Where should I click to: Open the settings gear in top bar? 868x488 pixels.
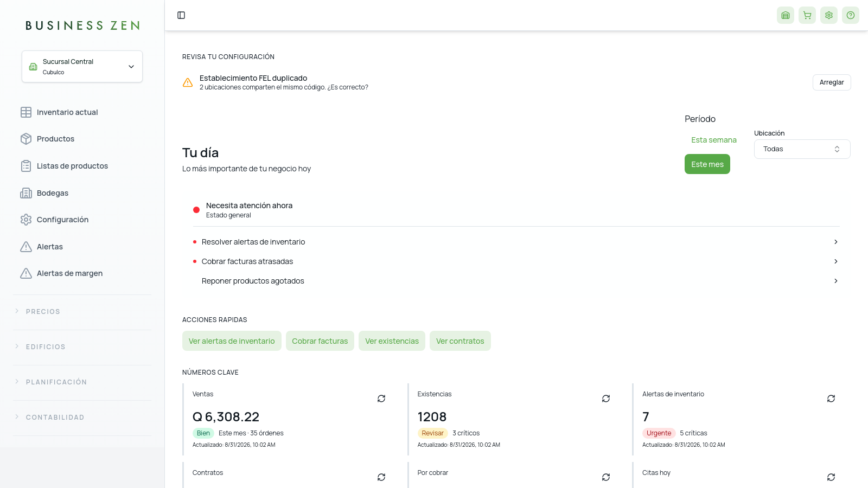pos(829,15)
